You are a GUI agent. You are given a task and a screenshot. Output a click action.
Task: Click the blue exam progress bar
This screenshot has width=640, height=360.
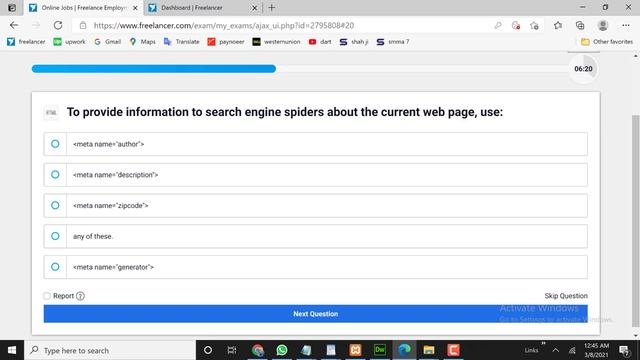click(154, 69)
